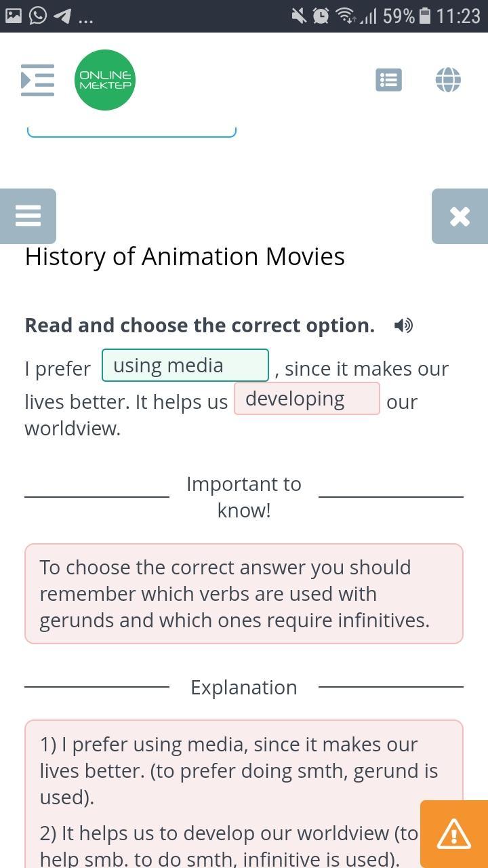Viewport: 488px width, 868px height.
Task: Play the audio speaker icon
Action: pos(403,325)
